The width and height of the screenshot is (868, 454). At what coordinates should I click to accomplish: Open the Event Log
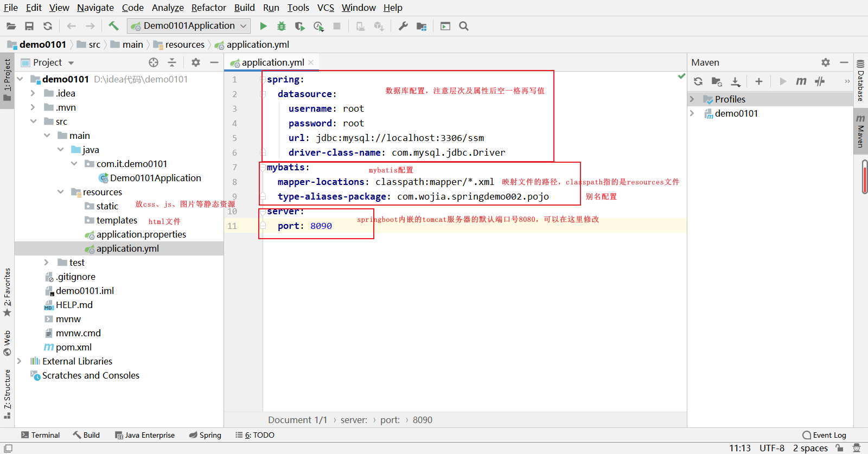coord(824,435)
